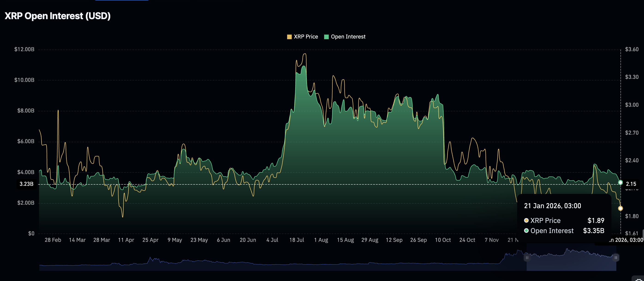The width and height of the screenshot is (644, 281).
Task: Click the blue active tab indicator at top
Action: (x=122, y=0)
